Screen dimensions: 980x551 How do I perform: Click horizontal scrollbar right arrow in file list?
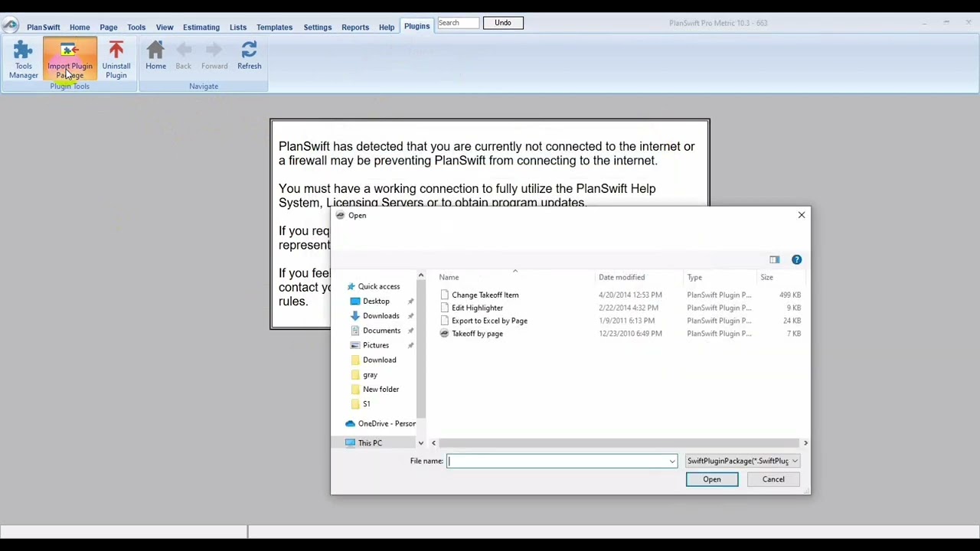(x=805, y=443)
